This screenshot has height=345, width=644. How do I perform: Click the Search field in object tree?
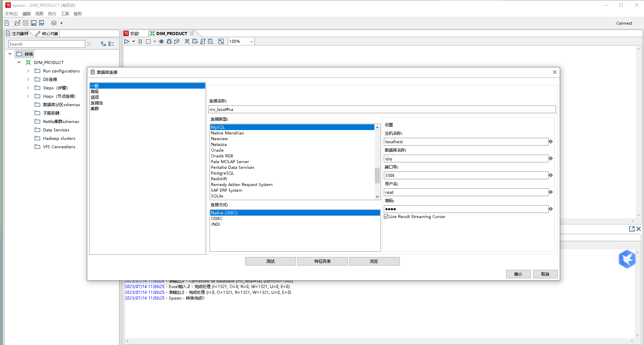pos(47,44)
